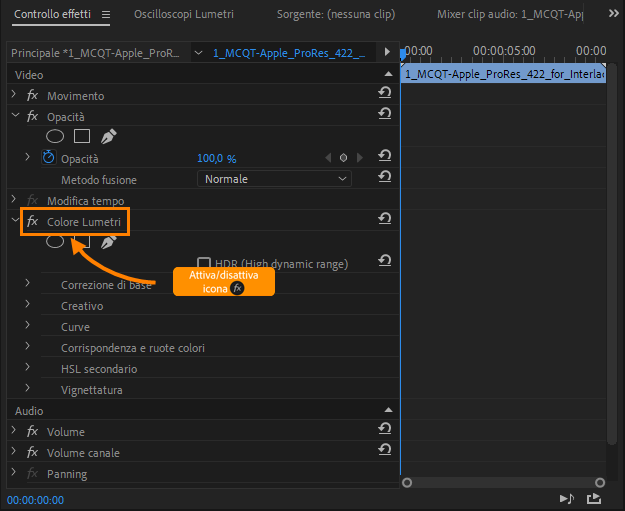Expand the Creativo section
The image size is (625, 511).
click(x=28, y=304)
